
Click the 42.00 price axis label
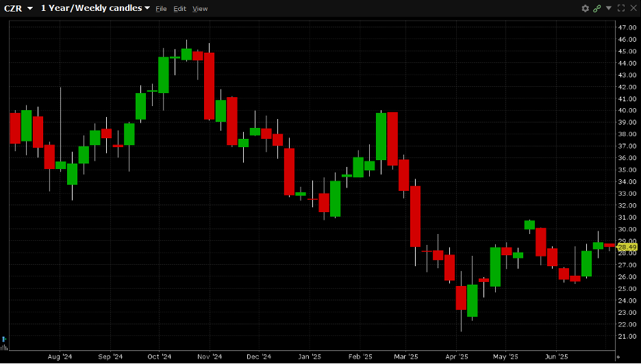pyautogui.click(x=627, y=87)
